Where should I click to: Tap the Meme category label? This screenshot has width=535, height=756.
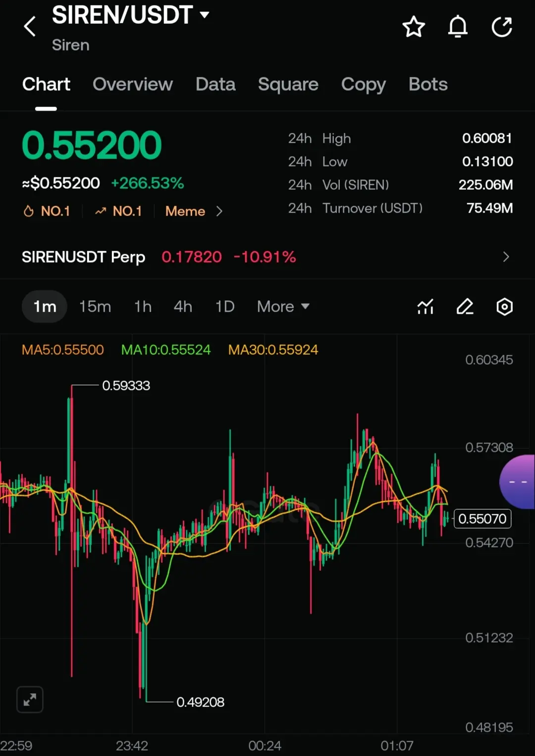tap(185, 212)
